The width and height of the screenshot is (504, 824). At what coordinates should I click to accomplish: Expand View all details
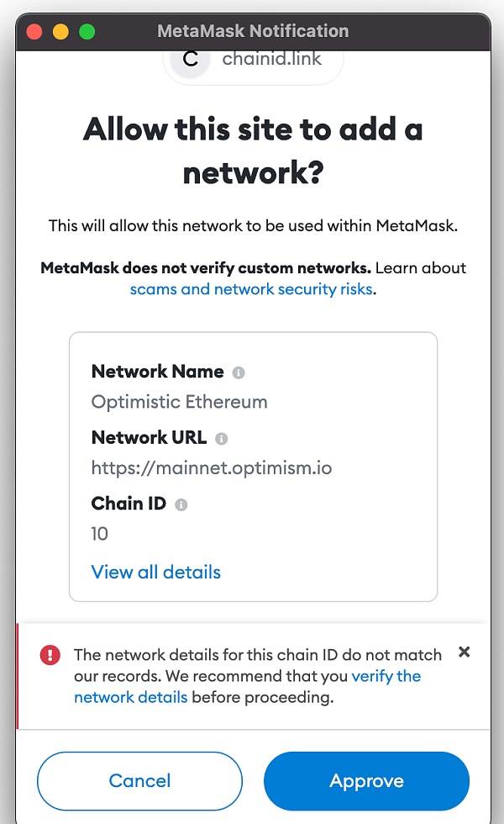(156, 572)
